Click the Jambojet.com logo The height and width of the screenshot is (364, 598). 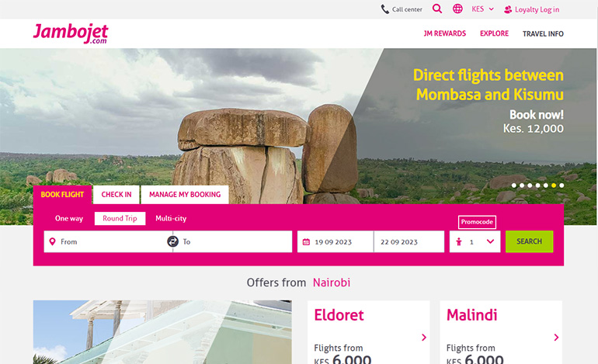[x=71, y=33]
